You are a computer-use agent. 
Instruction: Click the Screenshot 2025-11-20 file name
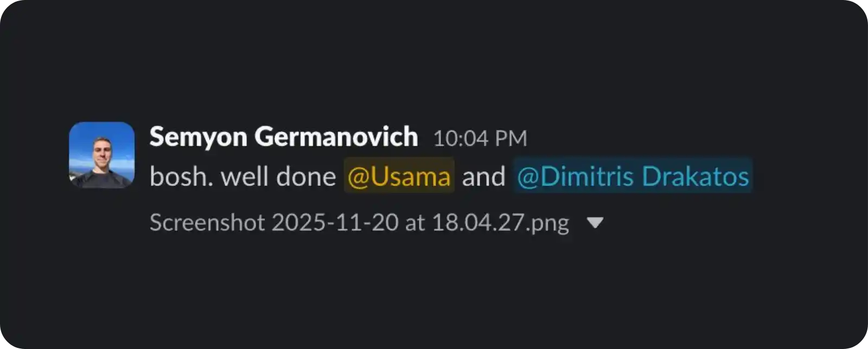click(359, 223)
